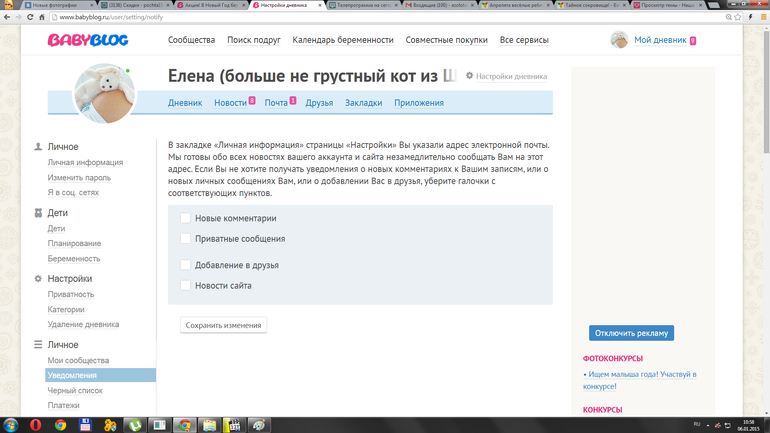Open Я в соц. сетях sidebar link
The height and width of the screenshot is (433, 770).
73,192
